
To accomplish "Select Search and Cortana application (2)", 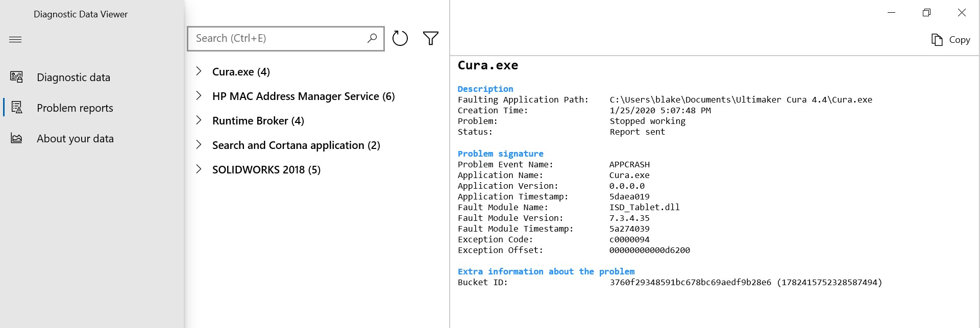I will [x=296, y=145].
